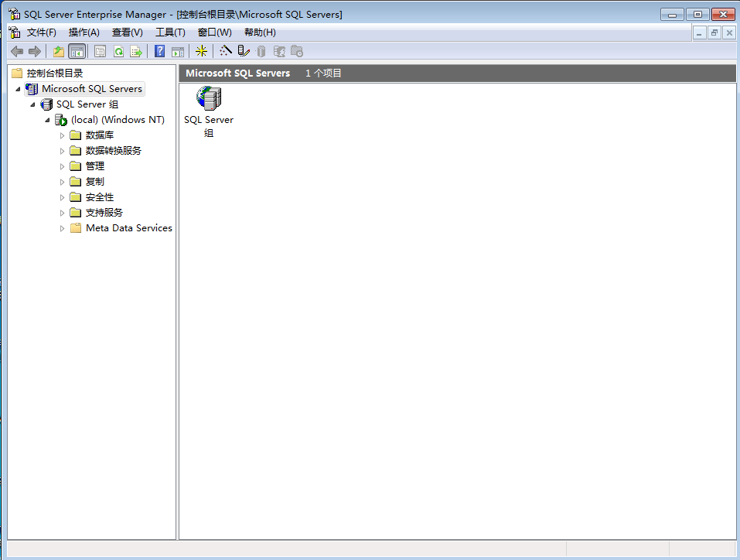
Task: Restore the inner MDI child window
Action: (714, 32)
